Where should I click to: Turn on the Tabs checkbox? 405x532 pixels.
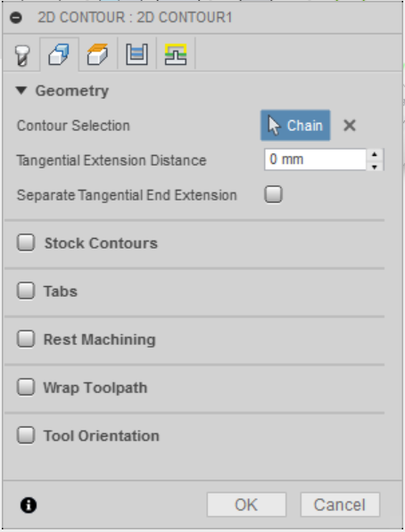coord(26,291)
